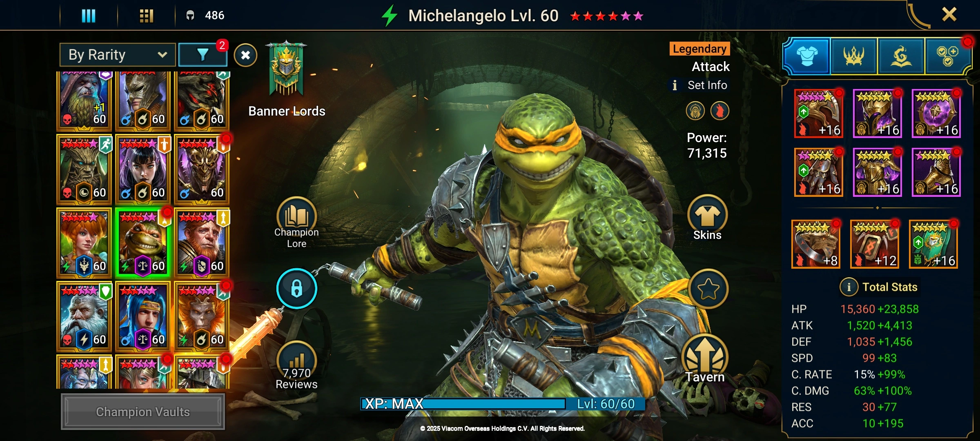This screenshot has height=441, width=980.
Task: Switch to grid collection view
Action: 146,16
